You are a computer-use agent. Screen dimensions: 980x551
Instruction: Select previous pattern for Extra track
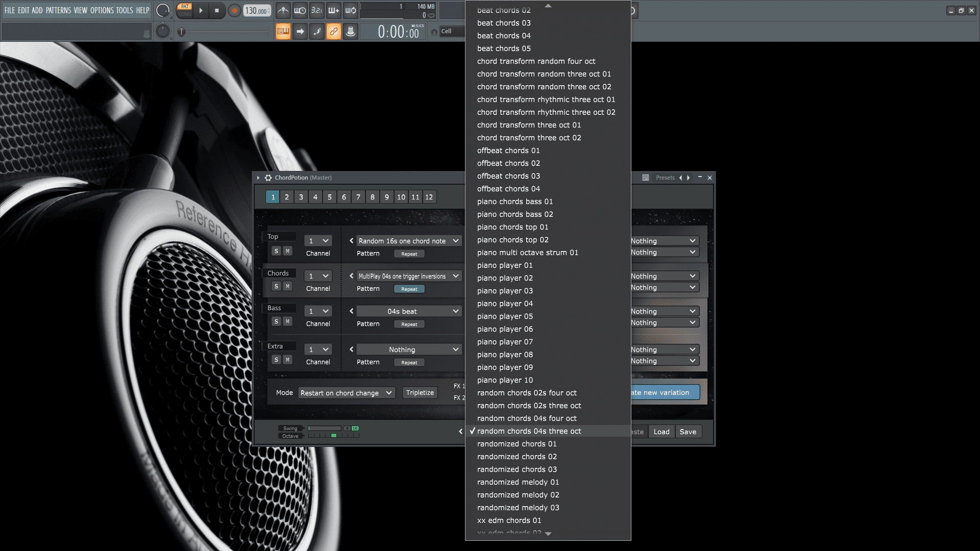[351, 349]
